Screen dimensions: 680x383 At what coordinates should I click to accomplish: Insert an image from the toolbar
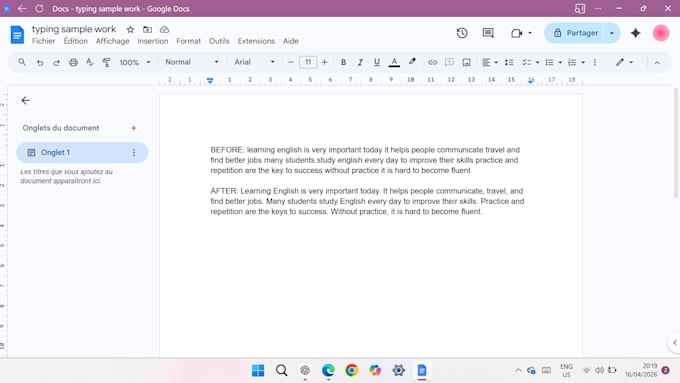pos(466,62)
